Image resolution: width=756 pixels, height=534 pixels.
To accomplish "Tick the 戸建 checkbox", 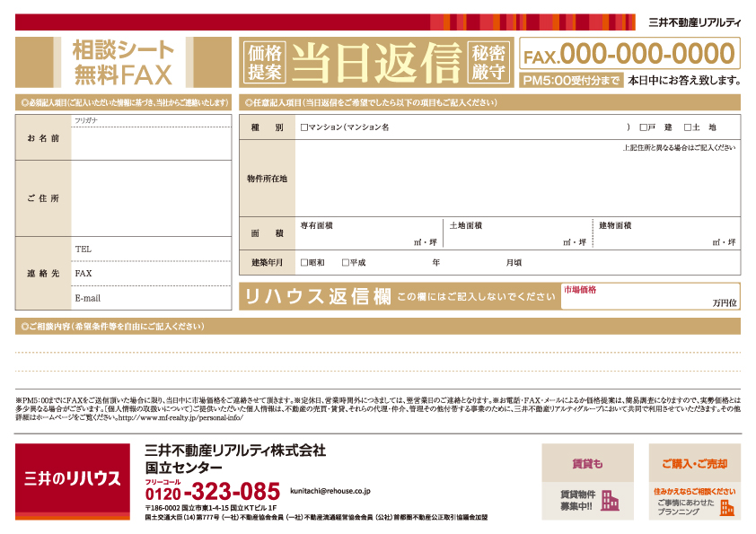I will coord(643,127).
